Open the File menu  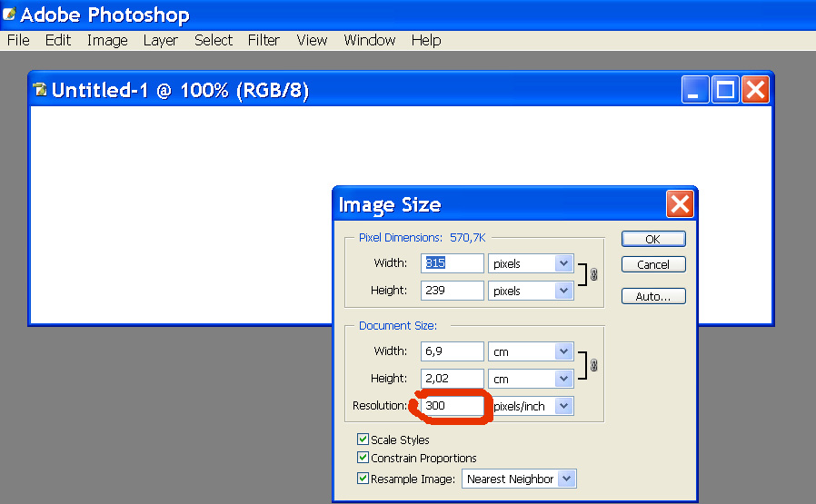tap(18, 40)
